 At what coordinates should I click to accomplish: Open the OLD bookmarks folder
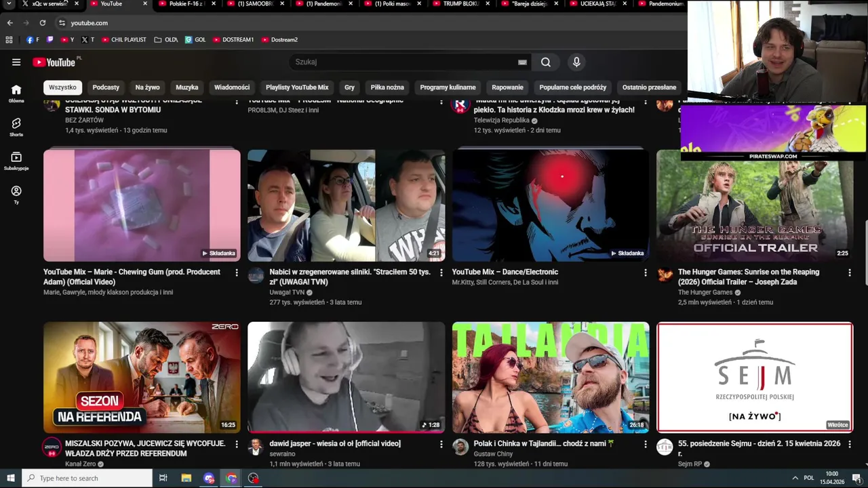[x=166, y=39]
